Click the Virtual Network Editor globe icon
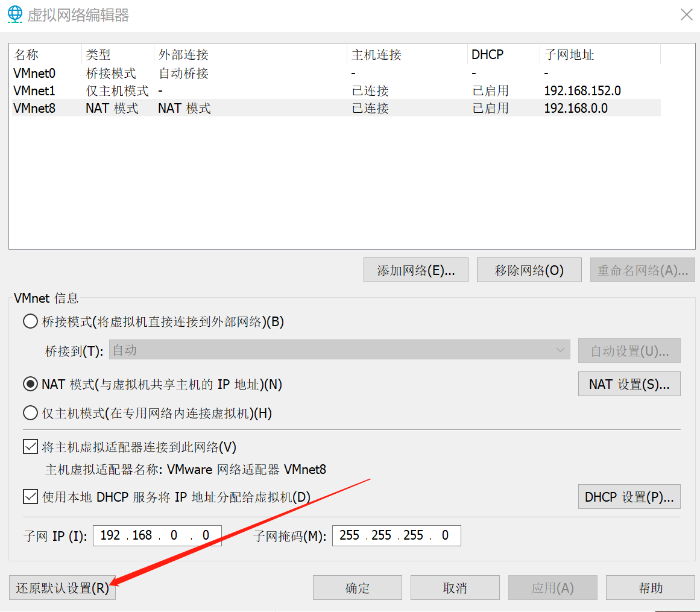The width and height of the screenshot is (700, 612). (14, 14)
